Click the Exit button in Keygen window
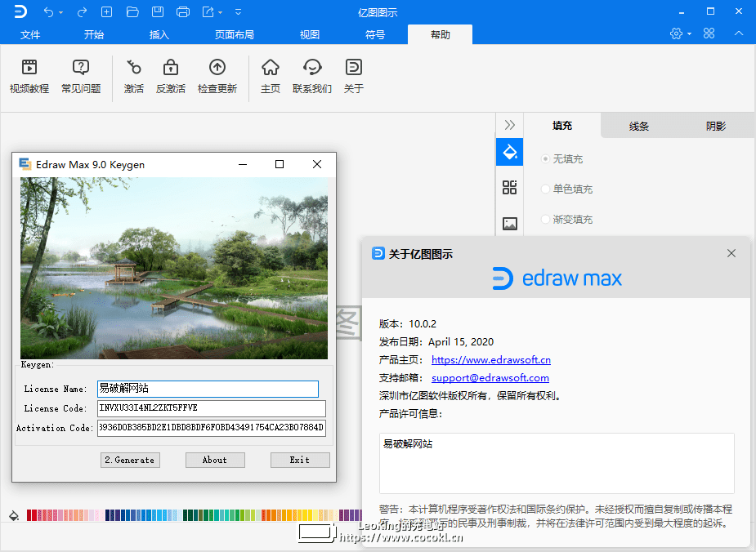The image size is (756, 552). coord(300,460)
